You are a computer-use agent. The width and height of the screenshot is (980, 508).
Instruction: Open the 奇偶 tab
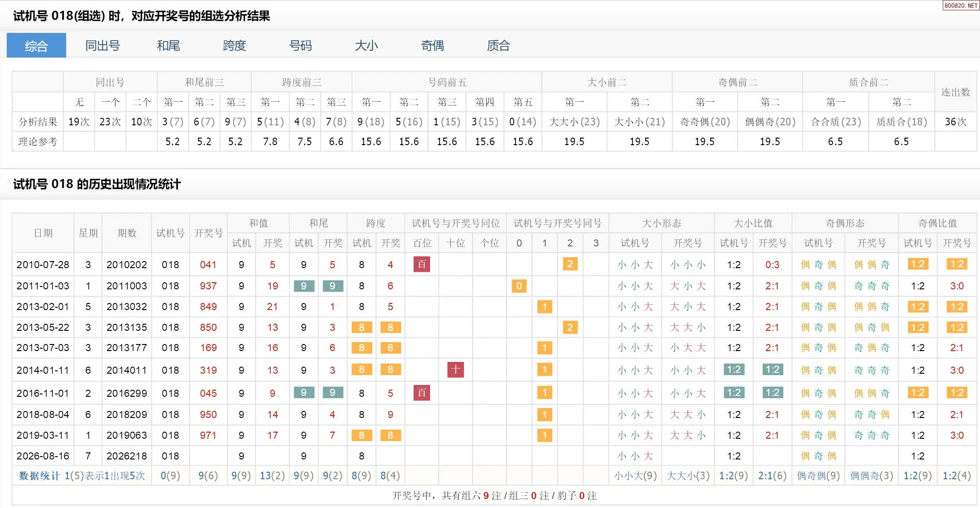point(432,46)
